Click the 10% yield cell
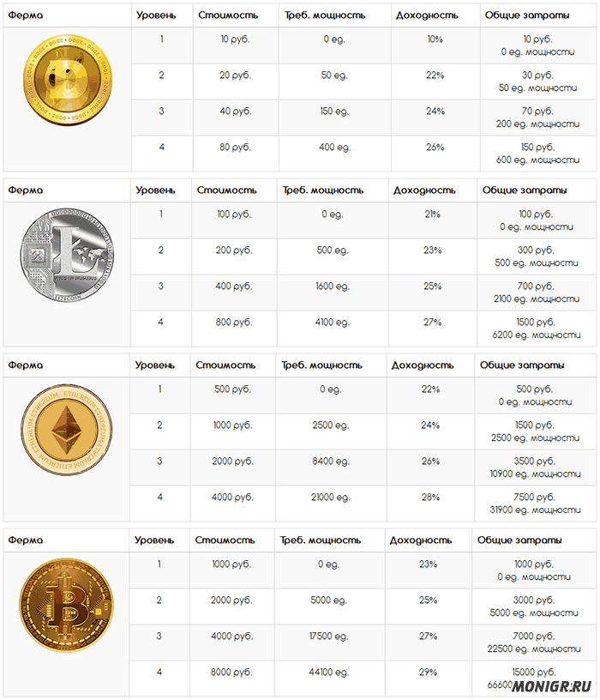 pos(435,39)
